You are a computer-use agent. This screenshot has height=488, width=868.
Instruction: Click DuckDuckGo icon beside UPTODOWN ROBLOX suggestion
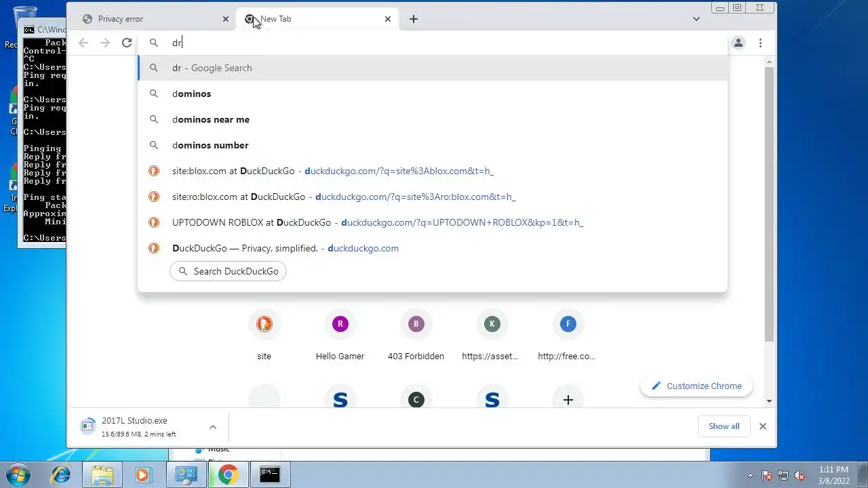[154, 222]
